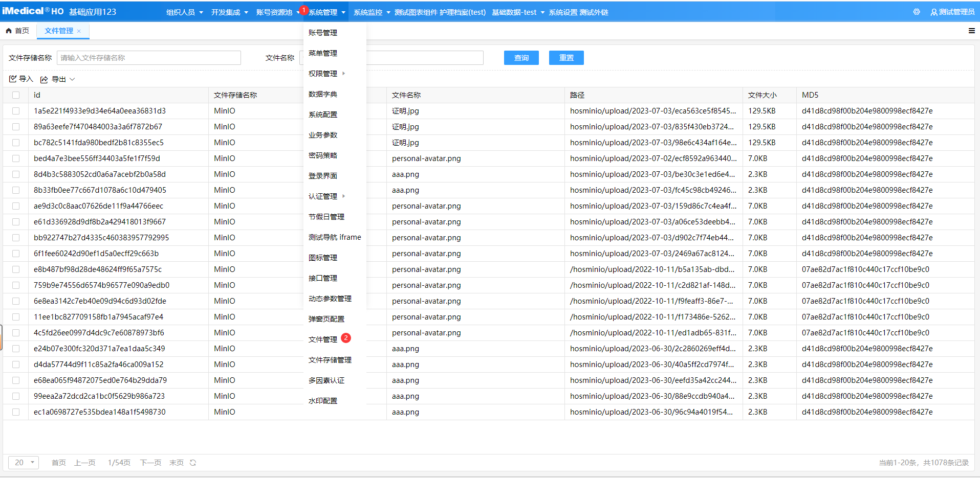Screen dimensions: 980x478
Task: Open the settings gear in the top bar
Action: 916,11
